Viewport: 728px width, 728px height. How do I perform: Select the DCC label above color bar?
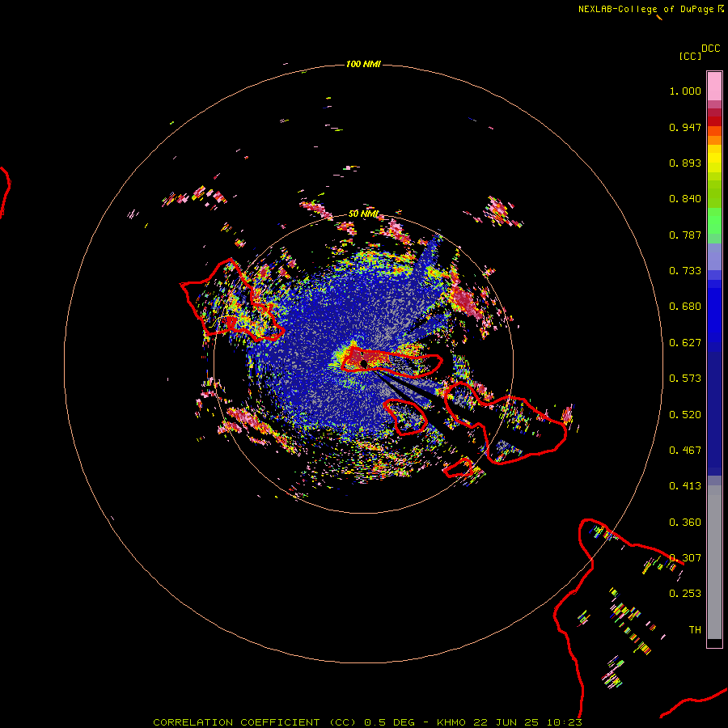(710, 49)
